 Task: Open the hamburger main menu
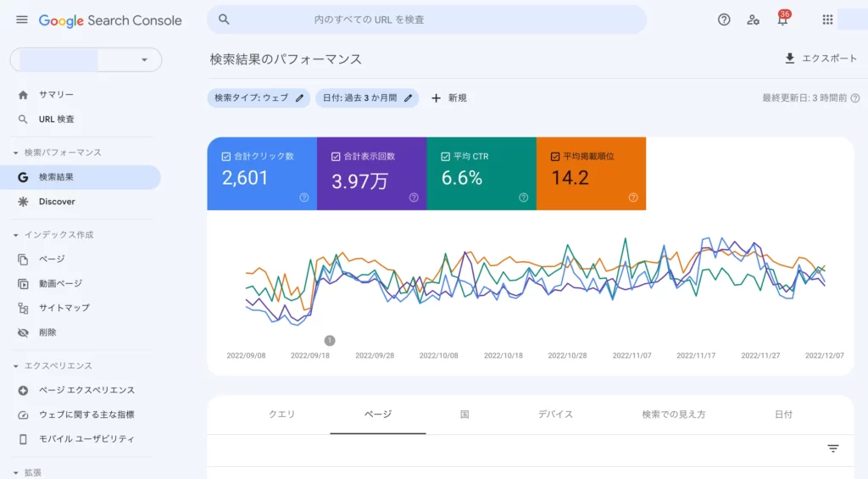[x=21, y=20]
